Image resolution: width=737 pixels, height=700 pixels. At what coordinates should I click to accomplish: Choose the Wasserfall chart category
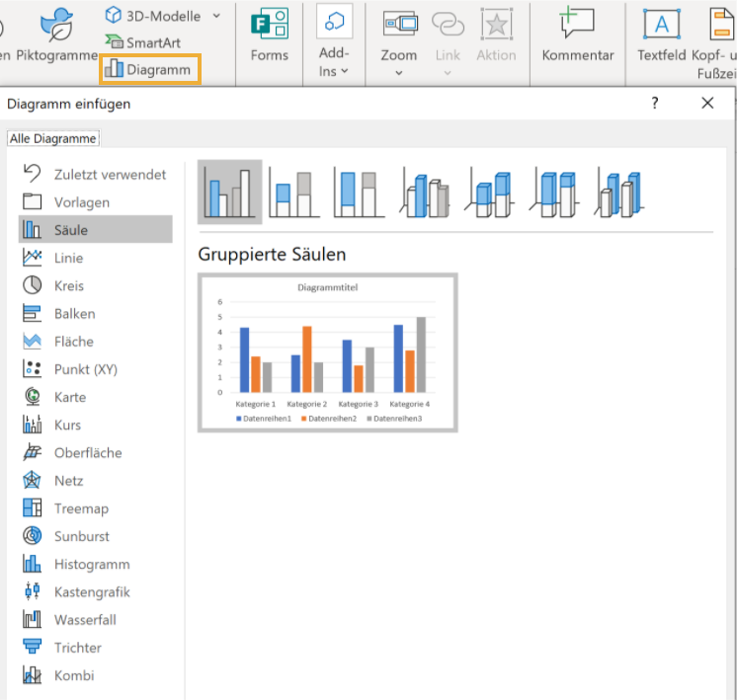tap(95, 620)
